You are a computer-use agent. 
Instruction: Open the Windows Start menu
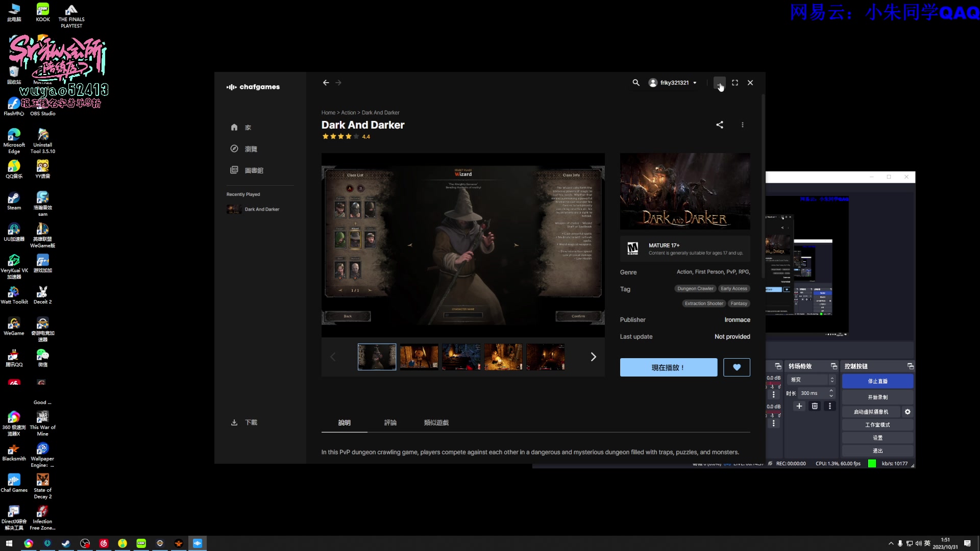pos(9,543)
